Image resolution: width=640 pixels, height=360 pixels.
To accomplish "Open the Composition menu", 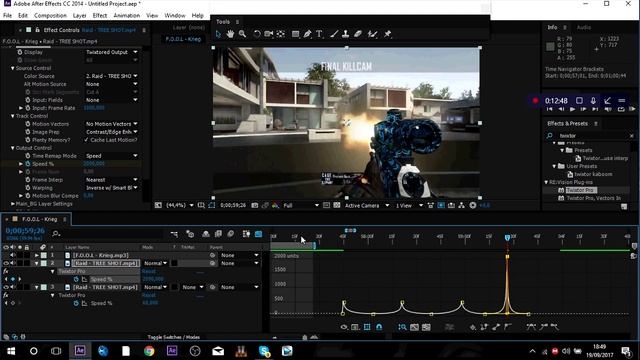I will coord(50,16).
